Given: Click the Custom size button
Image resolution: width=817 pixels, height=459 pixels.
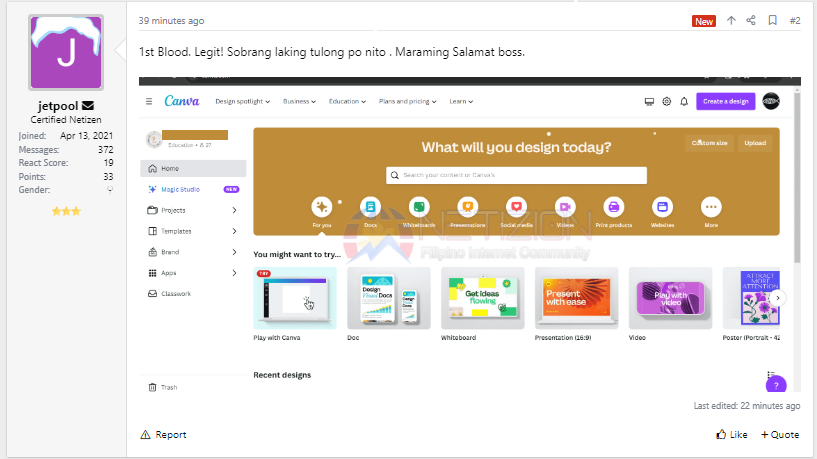Looking at the screenshot, I should coord(710,143).
